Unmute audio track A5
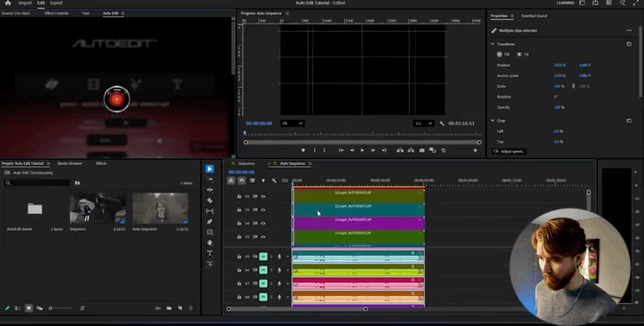Viewport: 644px width, 326px height. 263,256
